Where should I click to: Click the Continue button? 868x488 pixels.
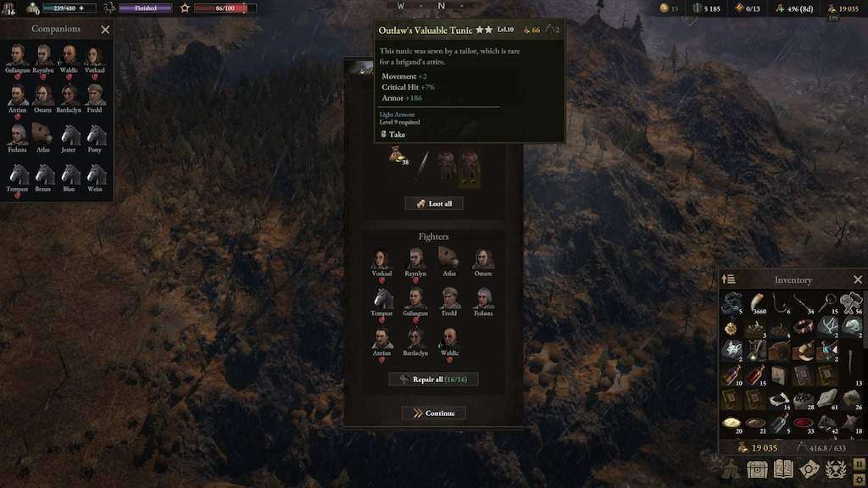coord(433,413)
